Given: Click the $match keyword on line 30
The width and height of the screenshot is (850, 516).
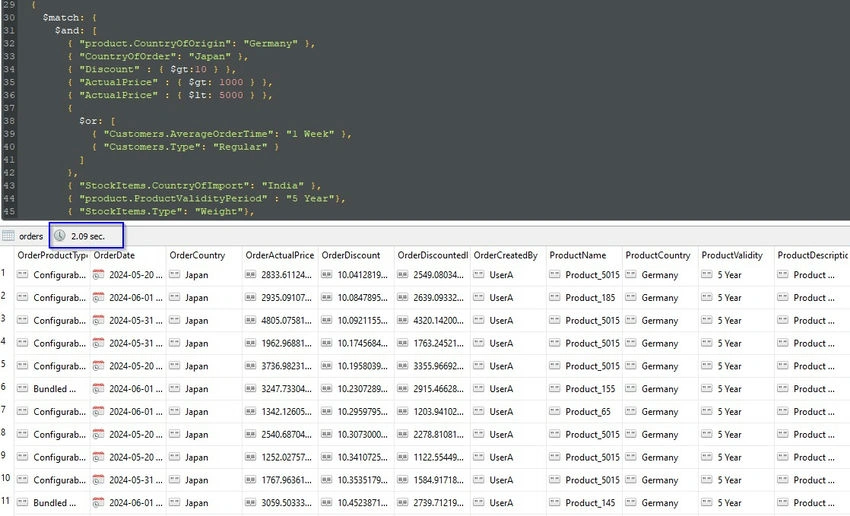Looking at the screenshot, I should [x=61, y=17].
